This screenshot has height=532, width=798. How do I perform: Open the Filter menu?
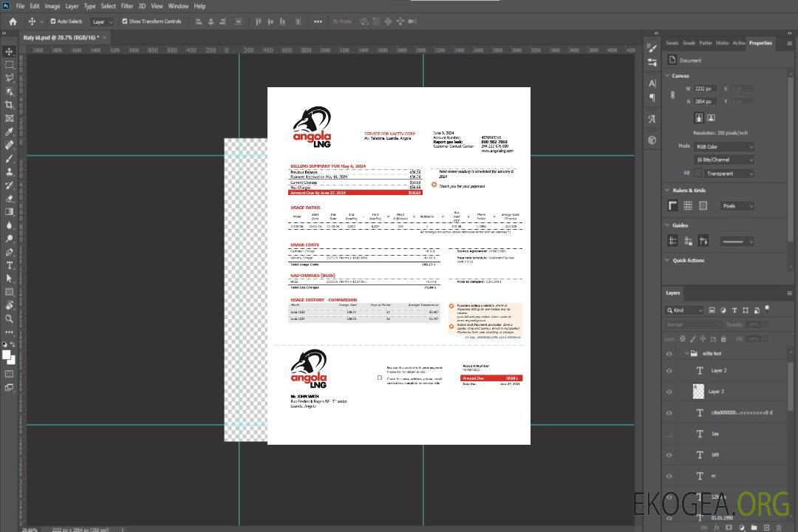[127, 6]
